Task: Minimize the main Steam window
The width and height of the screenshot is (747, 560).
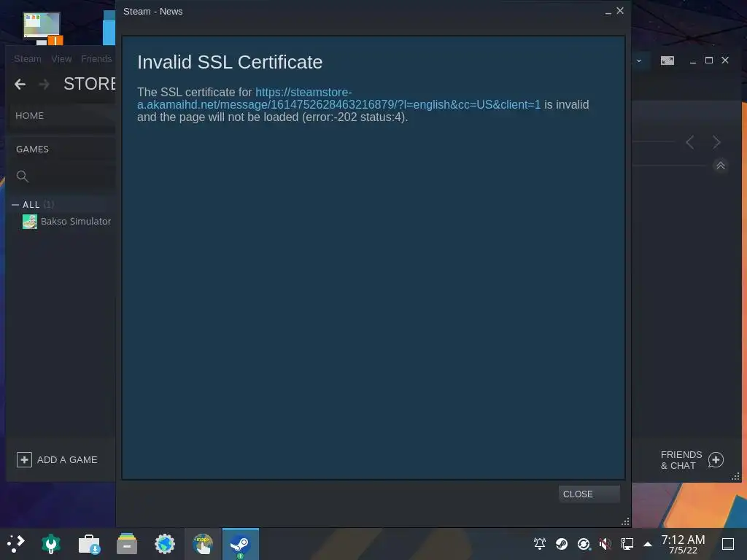Action: coord(693,61)
